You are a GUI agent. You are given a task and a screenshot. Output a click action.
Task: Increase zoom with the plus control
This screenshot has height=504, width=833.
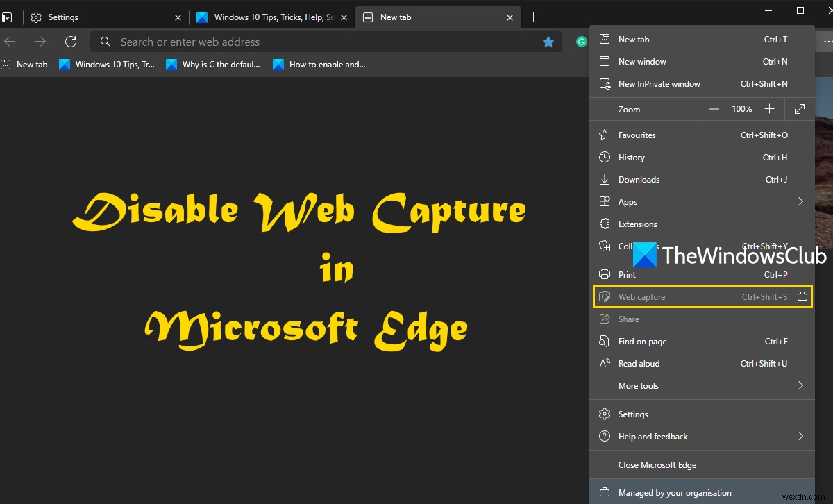tap(769, 109)
